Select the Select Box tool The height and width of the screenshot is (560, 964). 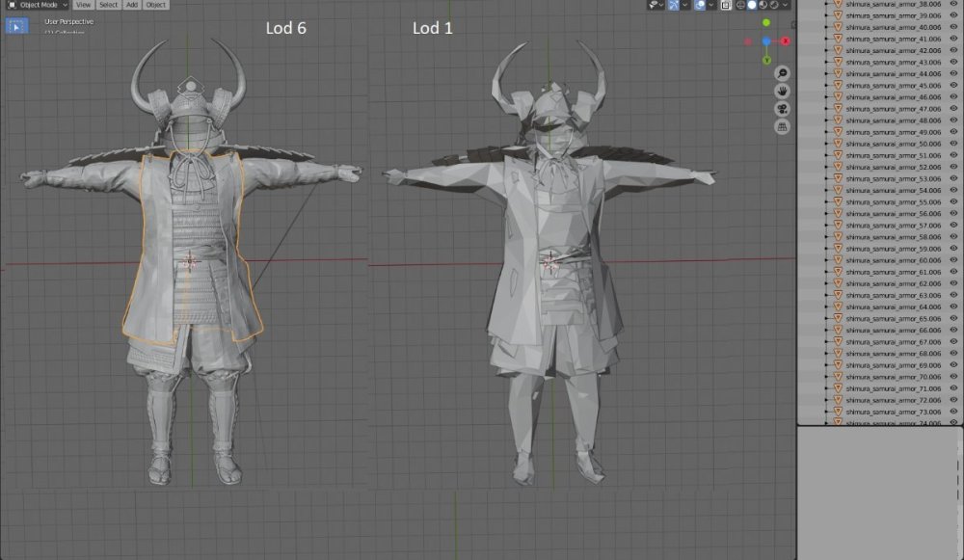(x=16, y=26)
